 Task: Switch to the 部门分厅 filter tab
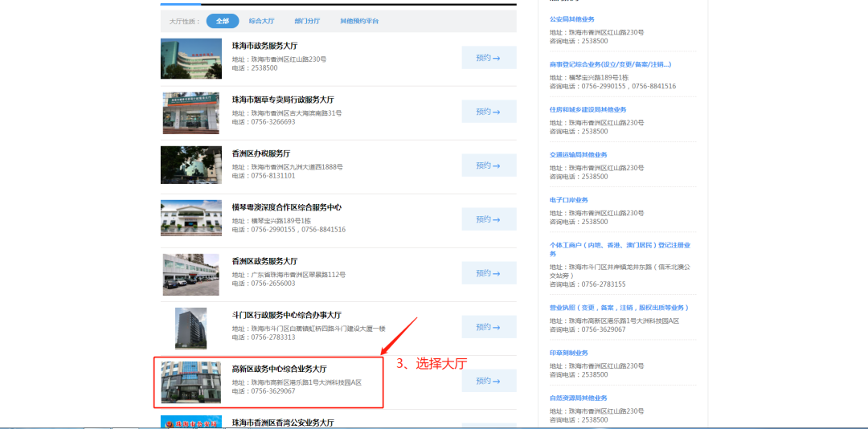point(307,21)
